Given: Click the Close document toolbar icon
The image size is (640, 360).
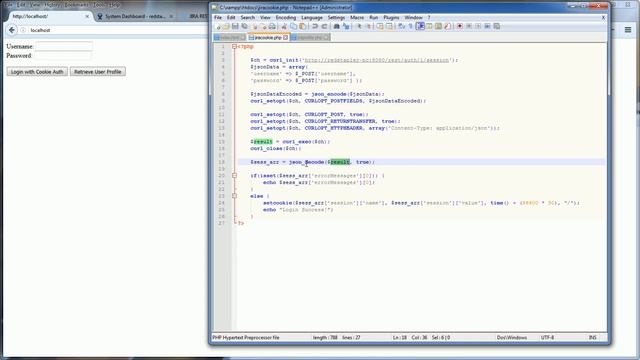Looking at the screenshot, I should click(255, 27).
